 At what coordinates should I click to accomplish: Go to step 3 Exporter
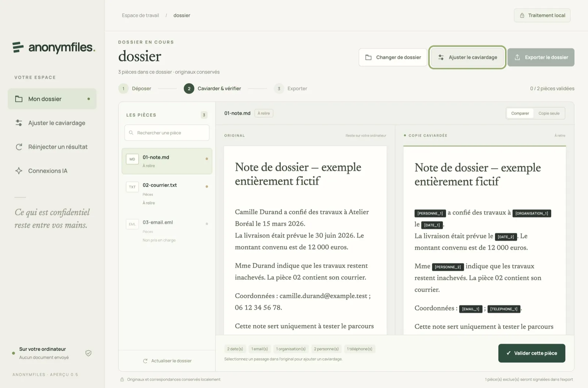[290, 88]
